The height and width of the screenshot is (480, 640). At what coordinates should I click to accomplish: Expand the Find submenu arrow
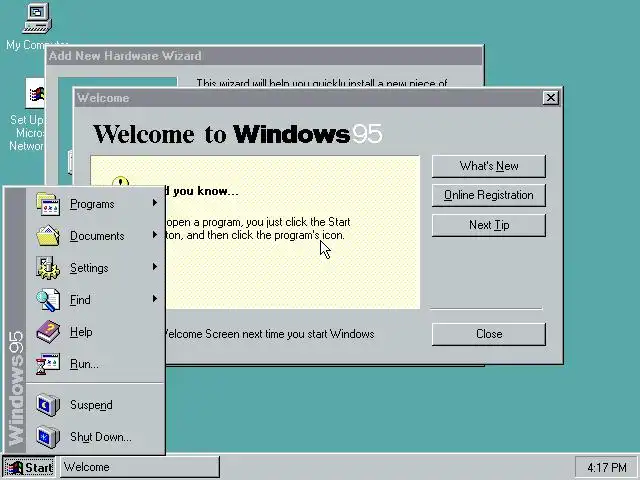click(155, 299)
